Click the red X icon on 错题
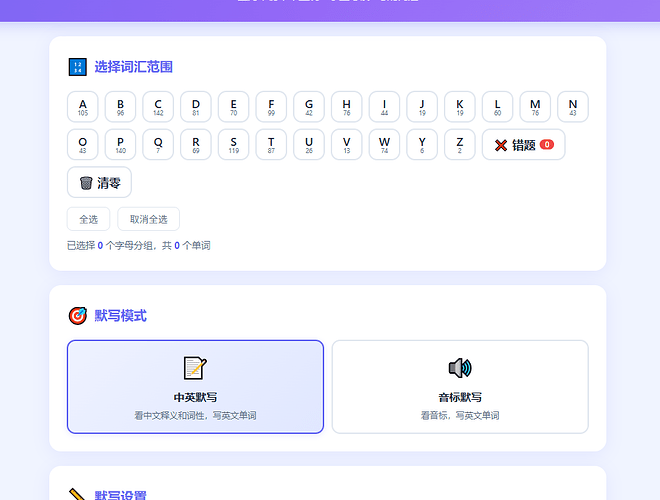The image size is (660, 500). tap(501, 145)
